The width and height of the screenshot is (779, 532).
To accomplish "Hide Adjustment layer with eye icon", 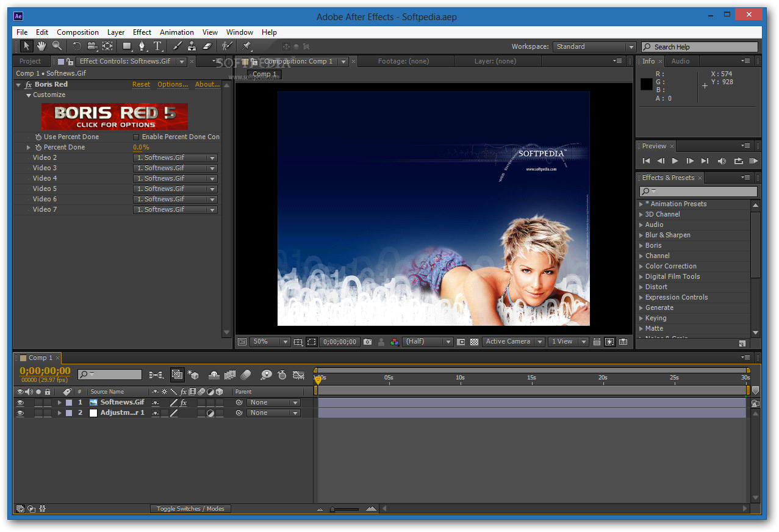I will [x=20, y=413].
